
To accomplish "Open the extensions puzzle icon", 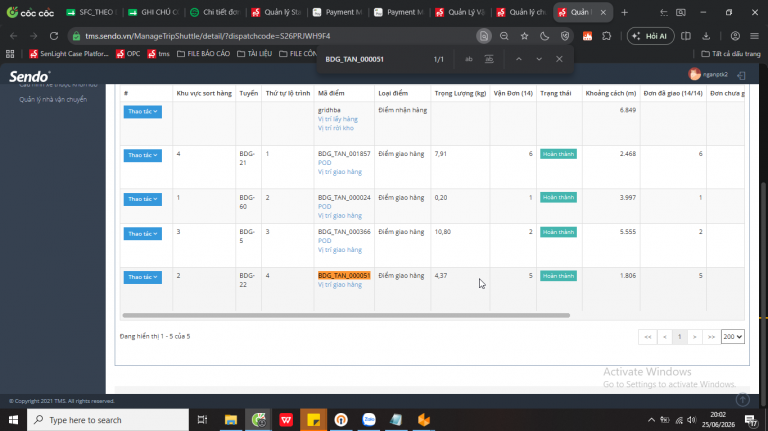I will click(607, 36).
